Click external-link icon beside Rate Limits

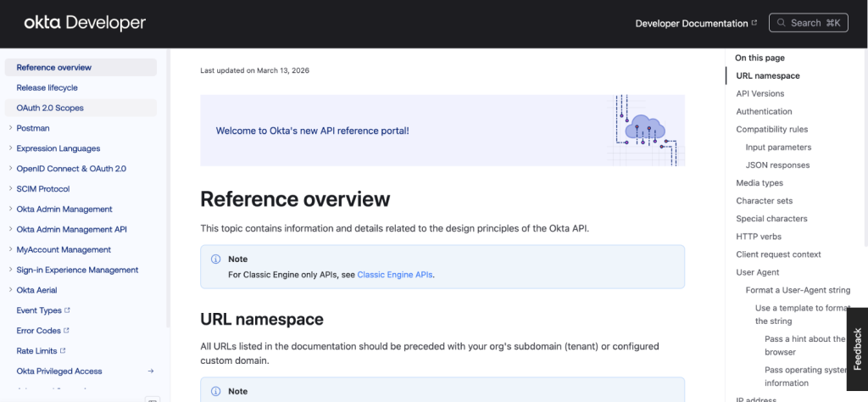pyautogui.click(x=63, y=350)
